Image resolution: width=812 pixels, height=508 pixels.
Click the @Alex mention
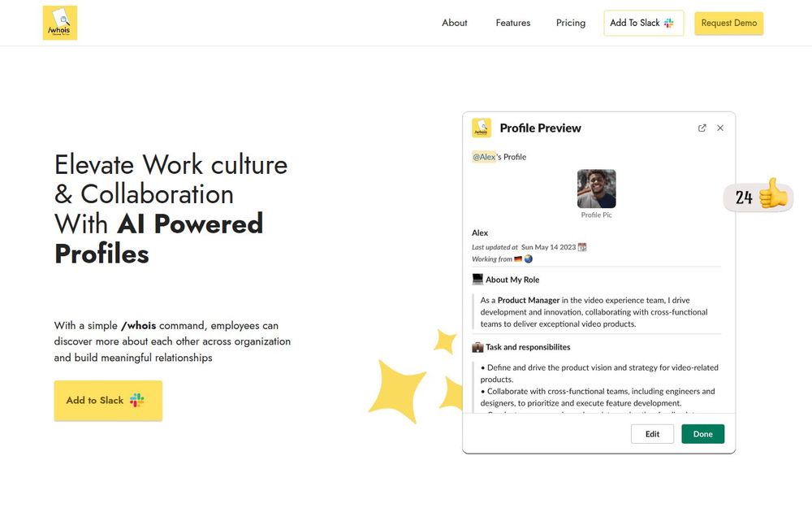coord(484,157)
